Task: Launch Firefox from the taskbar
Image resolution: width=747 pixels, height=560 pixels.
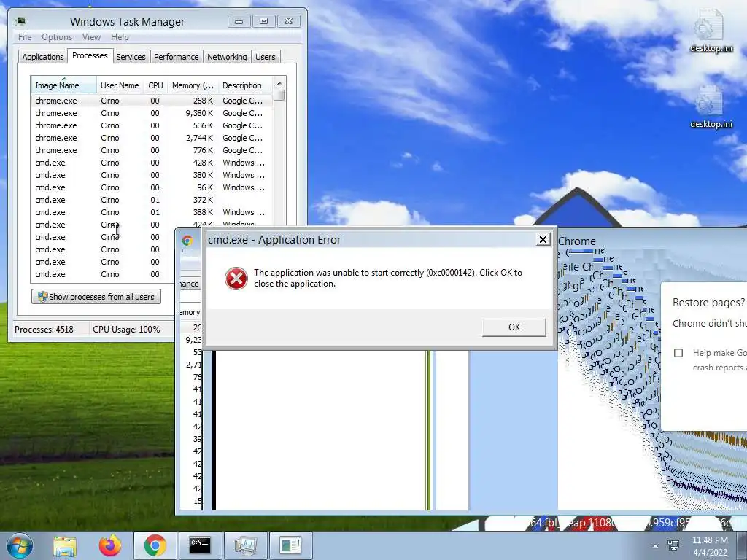Action: coord(110,545)
